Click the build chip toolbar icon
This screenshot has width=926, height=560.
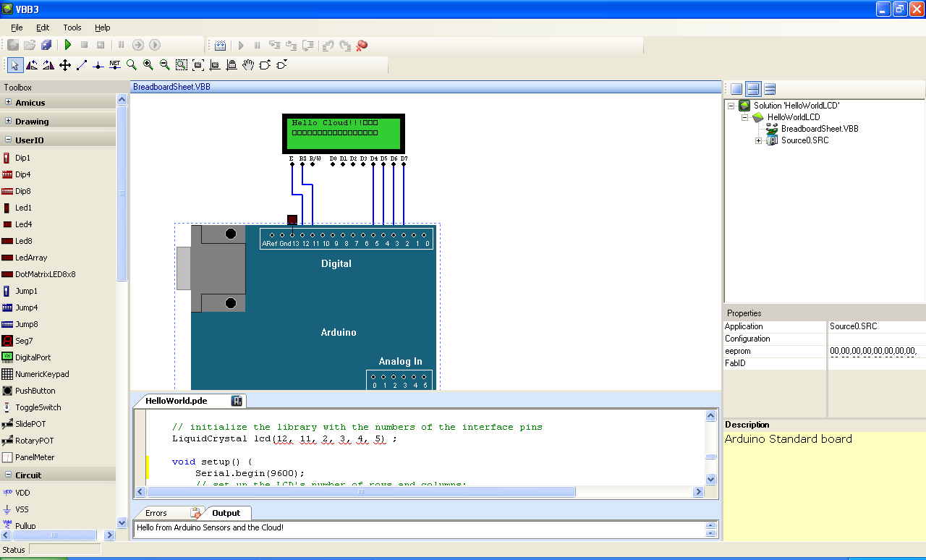pyautogui.click(x=221, y=45)
